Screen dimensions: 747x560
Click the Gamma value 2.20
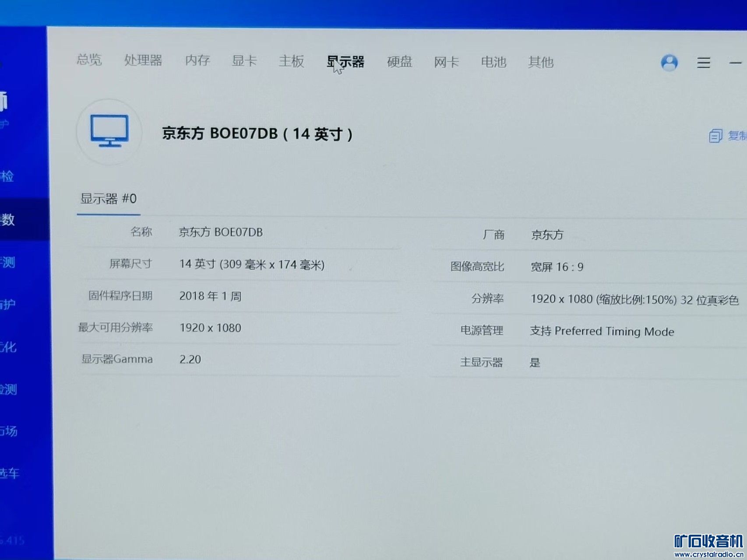tap(190, 359)
